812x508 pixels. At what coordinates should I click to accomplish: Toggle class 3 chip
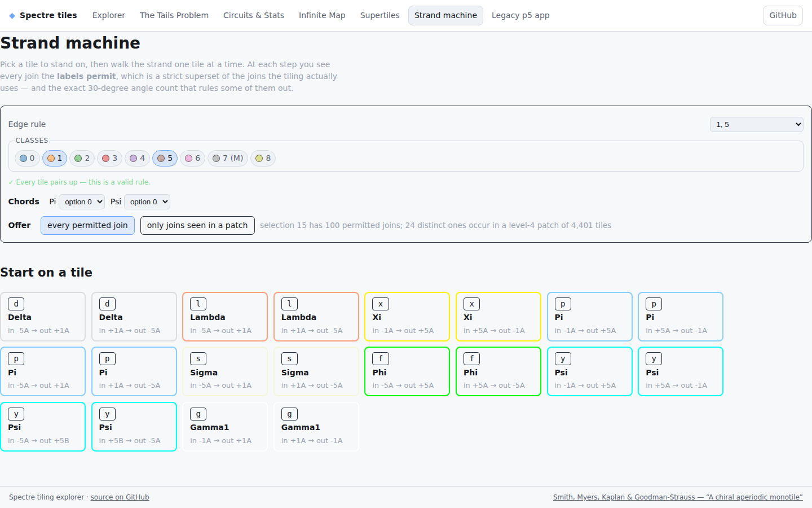click(x=109, y=158)
